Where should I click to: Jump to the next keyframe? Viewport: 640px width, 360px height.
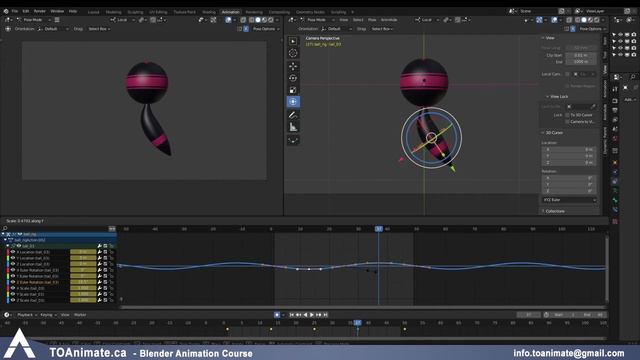(318, 315)
